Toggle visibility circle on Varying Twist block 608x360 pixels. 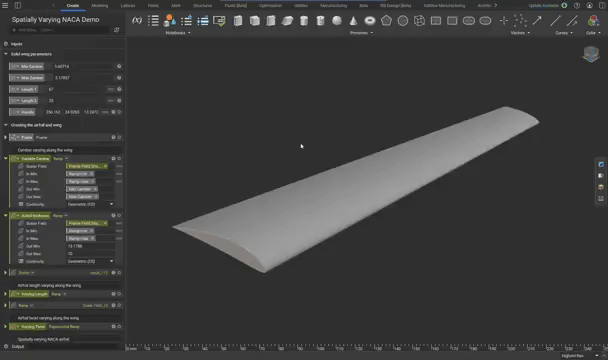pos(119,327)
